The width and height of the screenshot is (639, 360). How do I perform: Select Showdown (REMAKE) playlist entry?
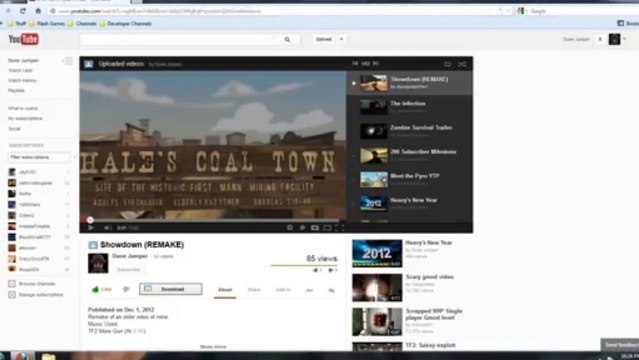(410, 83)
